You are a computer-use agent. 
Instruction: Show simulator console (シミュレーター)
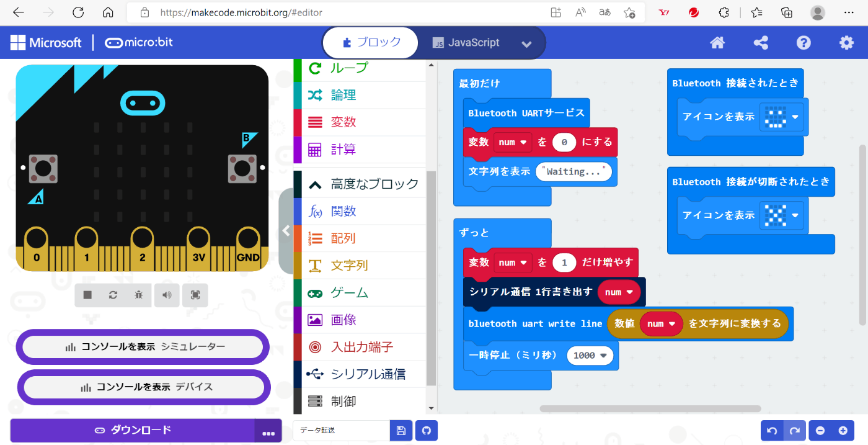[x=143, y=347]
